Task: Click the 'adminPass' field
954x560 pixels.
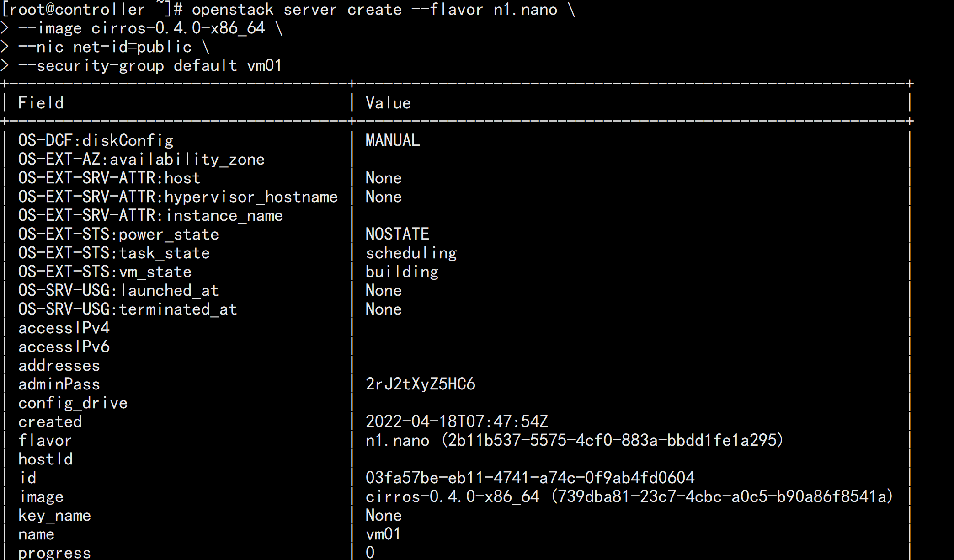Action: (59, 384)
